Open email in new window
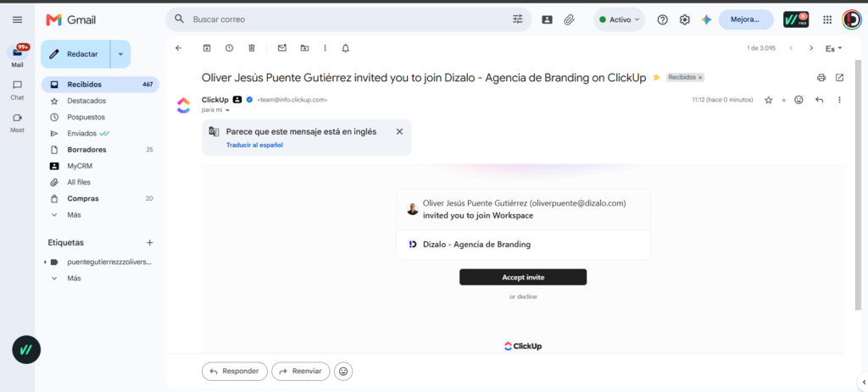This screenshot has height=392, width=868. [840, 77]
